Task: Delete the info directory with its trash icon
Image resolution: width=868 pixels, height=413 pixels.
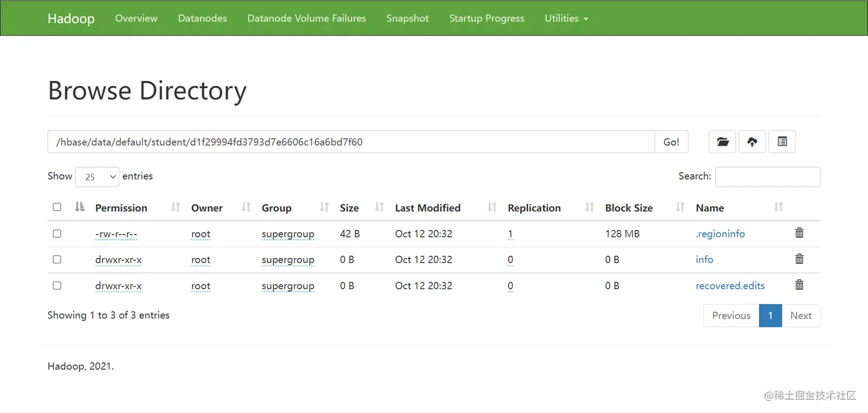Action: pos(799,259)
